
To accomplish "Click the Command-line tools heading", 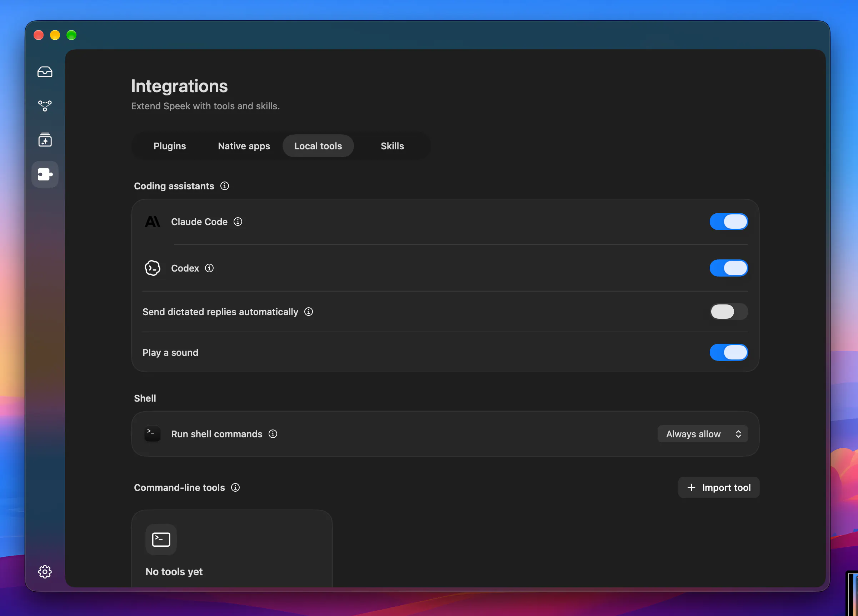I will point(179,488).
